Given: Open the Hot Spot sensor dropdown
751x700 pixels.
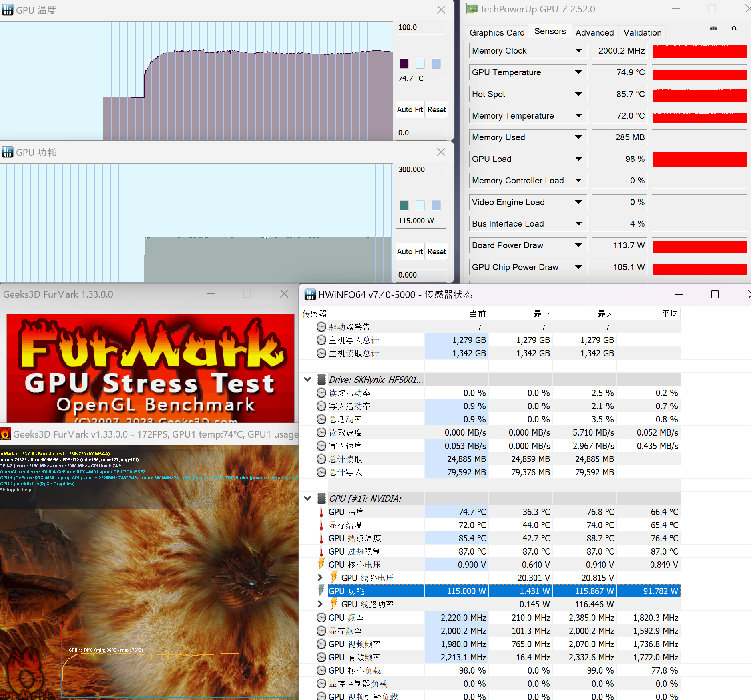Looking at the screenshot, I should 578,94.
